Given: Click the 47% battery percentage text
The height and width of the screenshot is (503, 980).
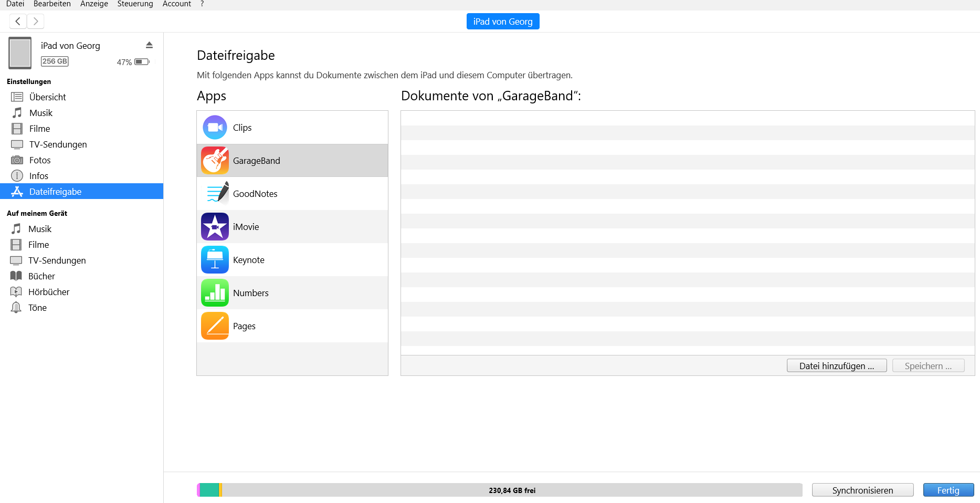Looking at the screenshot, I should coord(124,62).
